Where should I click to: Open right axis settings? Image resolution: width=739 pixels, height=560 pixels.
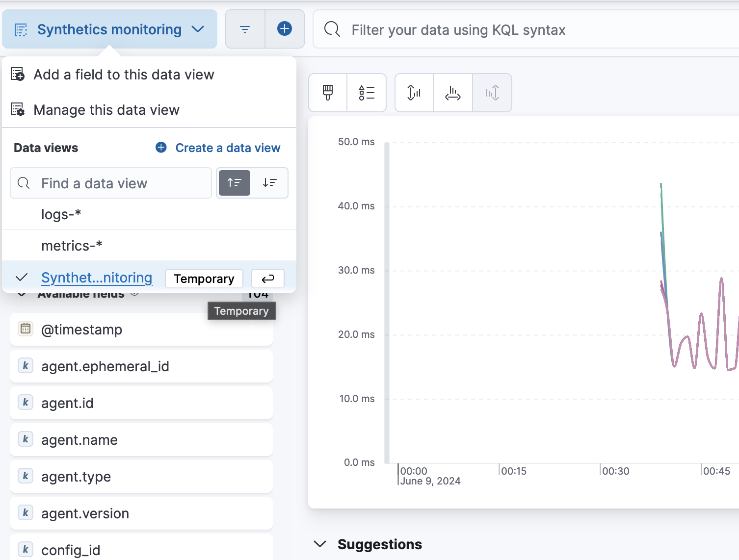coord(492,93)
